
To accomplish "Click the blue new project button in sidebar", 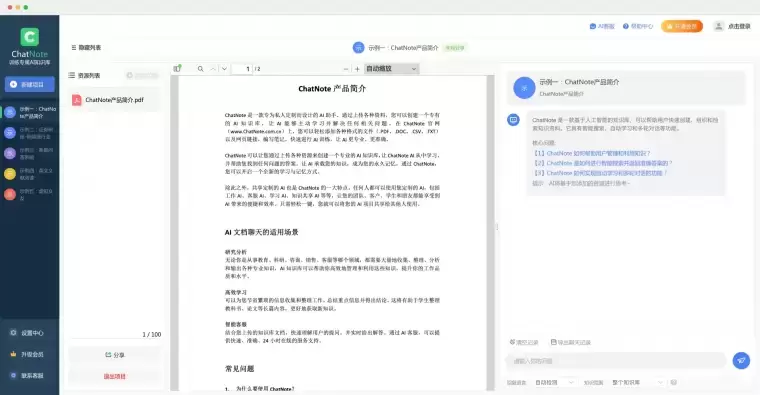I will 30,84.
